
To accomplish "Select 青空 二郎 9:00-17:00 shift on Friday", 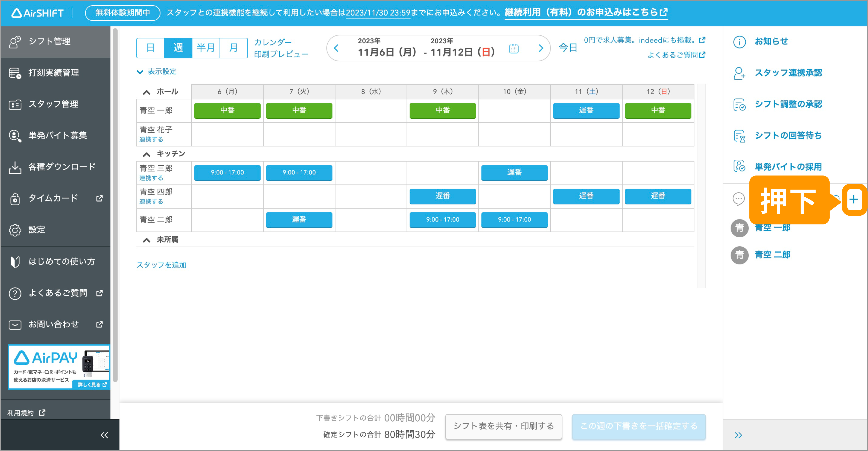I will 514,220.
